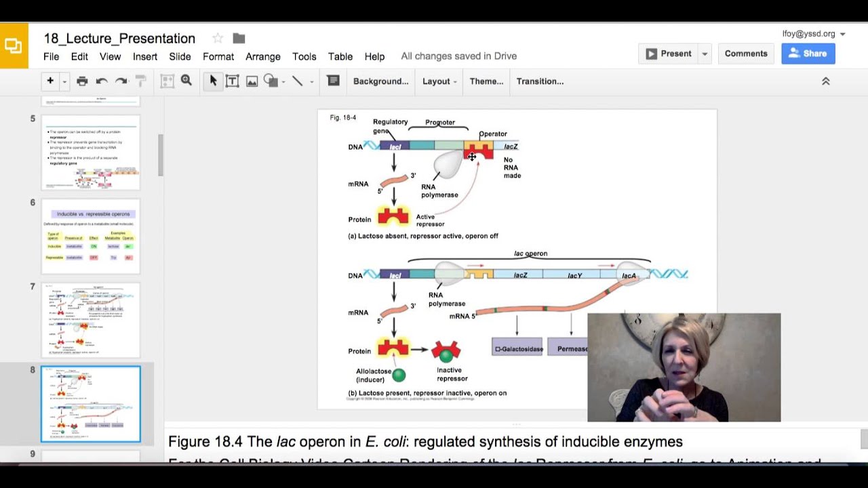Open the Arrange menu
The height and width of the screenshot is (488, 868).
pos(263,57)
